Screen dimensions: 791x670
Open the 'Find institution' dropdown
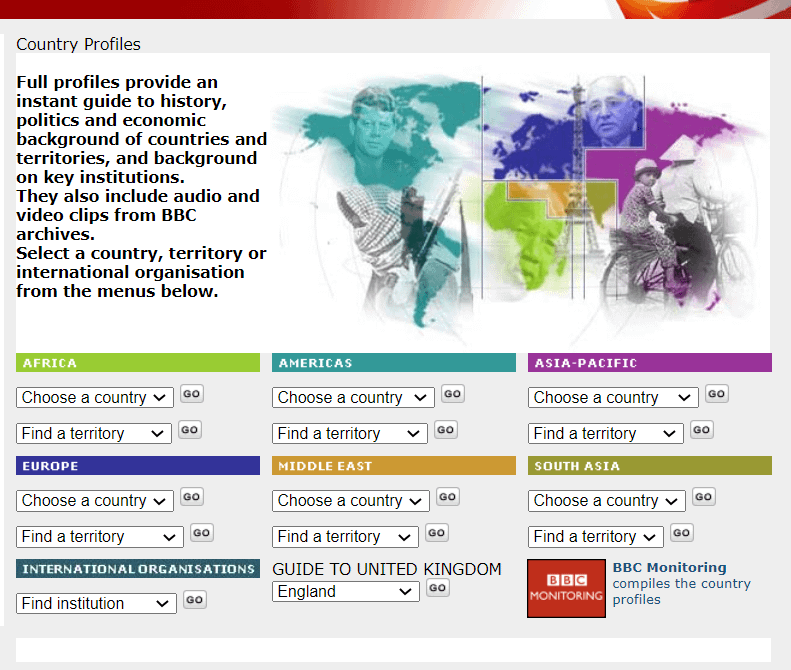[x=96, y=604]
